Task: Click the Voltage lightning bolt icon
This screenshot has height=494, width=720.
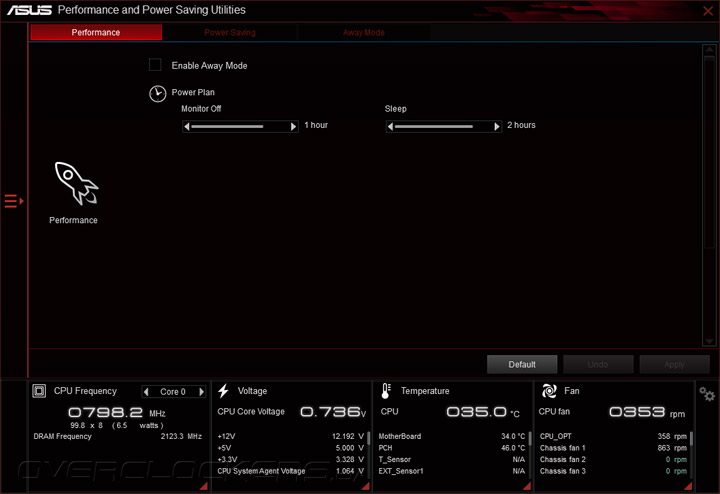Action: [x=224, y=391]
